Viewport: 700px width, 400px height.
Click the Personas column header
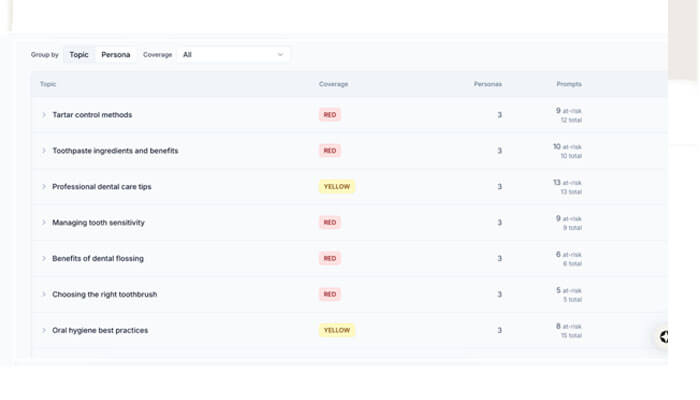[488, 84]
